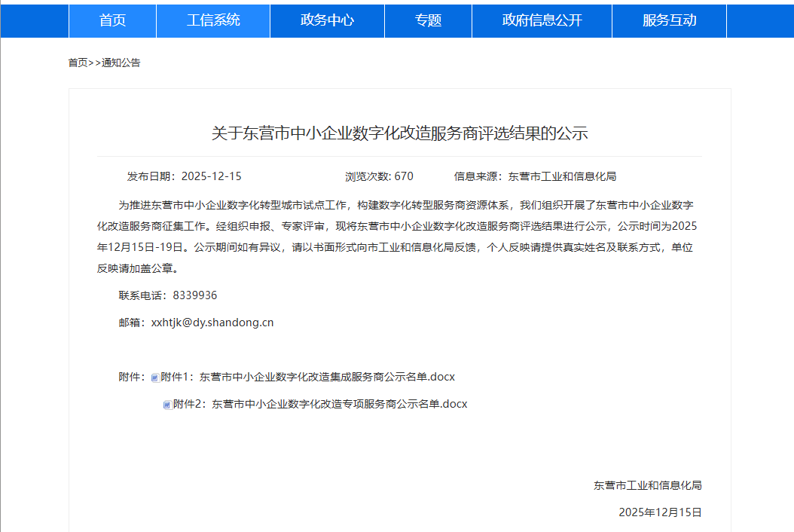Go to the 政务中心 menu item
The width and height of the screenshot is (794, 532).
327,20
